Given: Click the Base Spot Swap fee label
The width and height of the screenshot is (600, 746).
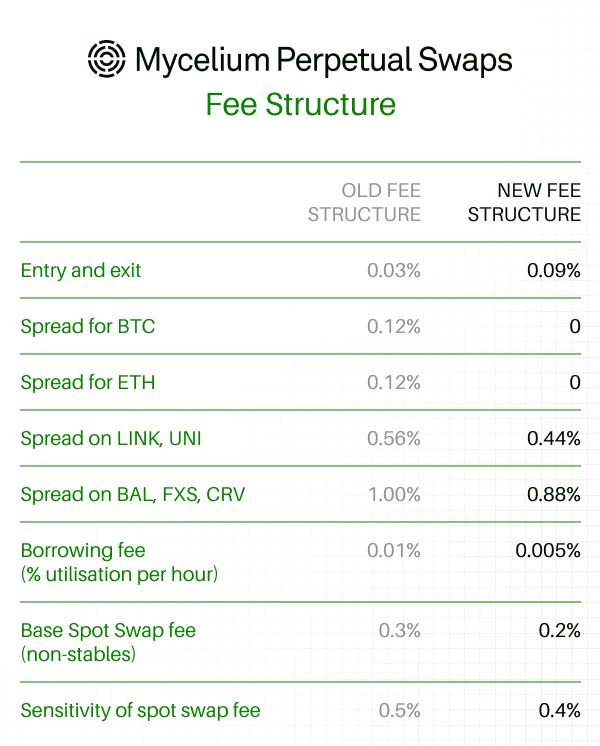Looking at the screenshot, I should pos(108,642).
